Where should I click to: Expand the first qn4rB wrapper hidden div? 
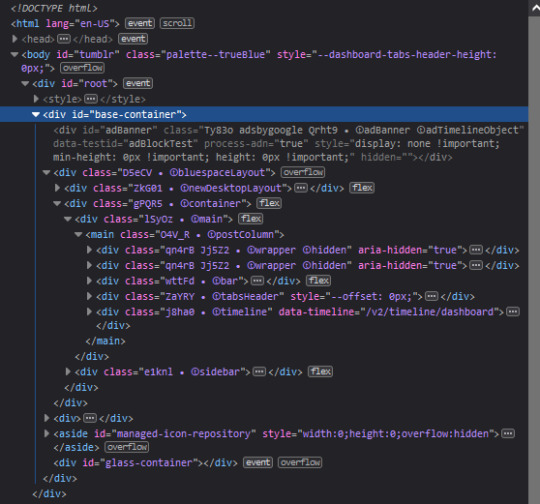coord(89,250)
